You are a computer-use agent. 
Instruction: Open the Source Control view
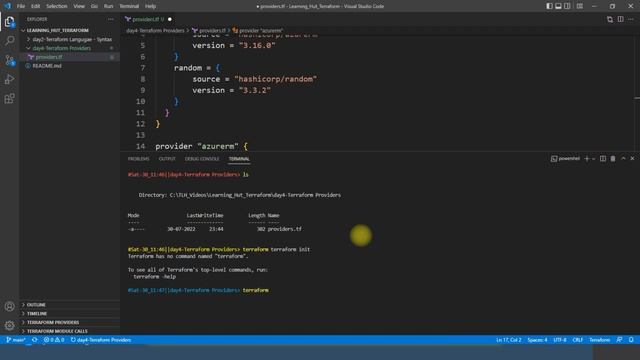9,60
